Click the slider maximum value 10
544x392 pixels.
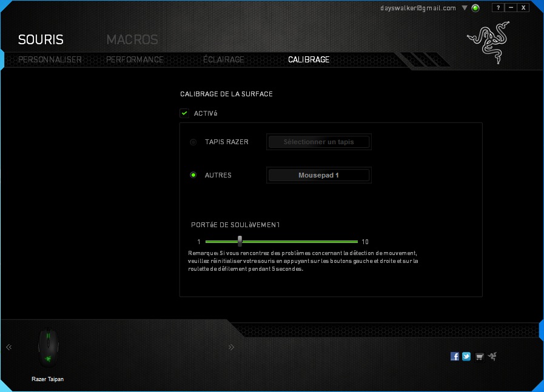(x=365, y=242)
